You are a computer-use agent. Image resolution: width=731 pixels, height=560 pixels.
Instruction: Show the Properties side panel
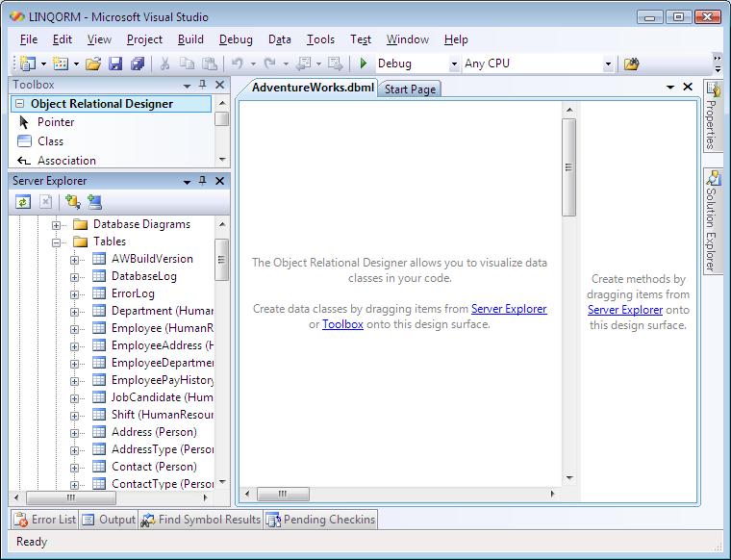[x=712, y=115]
